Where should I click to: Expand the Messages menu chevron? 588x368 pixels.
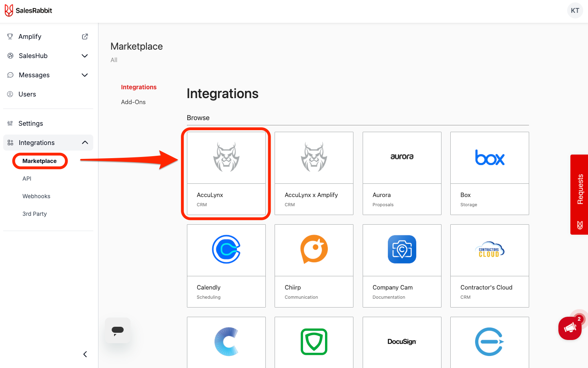85,75
